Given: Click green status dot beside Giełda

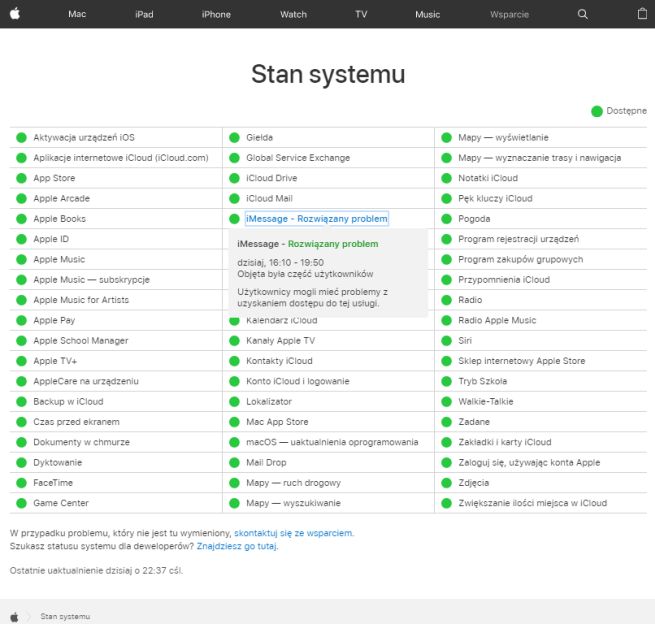Looking at the screenshot, I should (234, 138).
